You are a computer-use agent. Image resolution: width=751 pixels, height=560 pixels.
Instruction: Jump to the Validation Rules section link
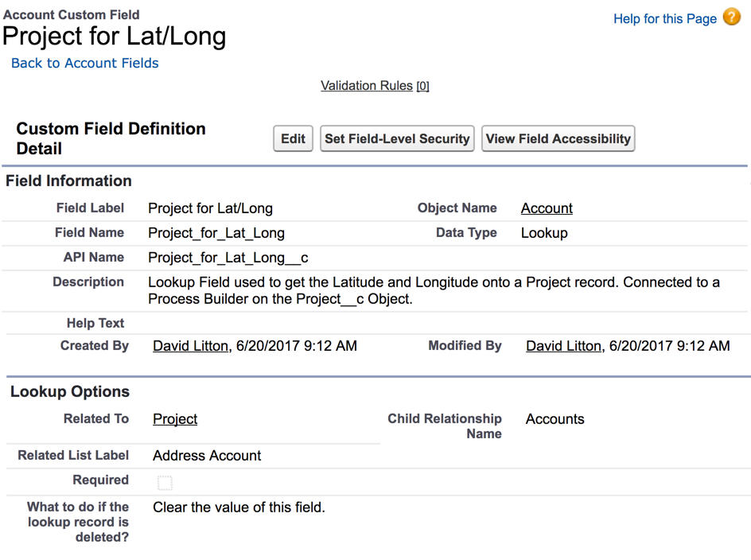[367, 85]
